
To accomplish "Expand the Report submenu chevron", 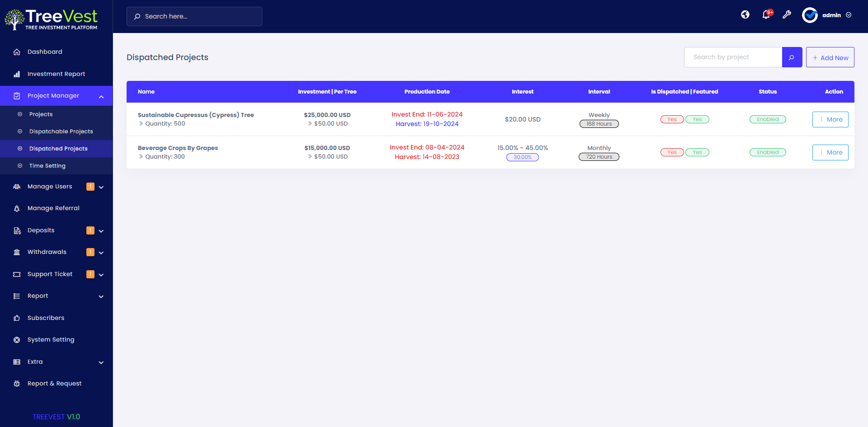I will tap(101, 296).
